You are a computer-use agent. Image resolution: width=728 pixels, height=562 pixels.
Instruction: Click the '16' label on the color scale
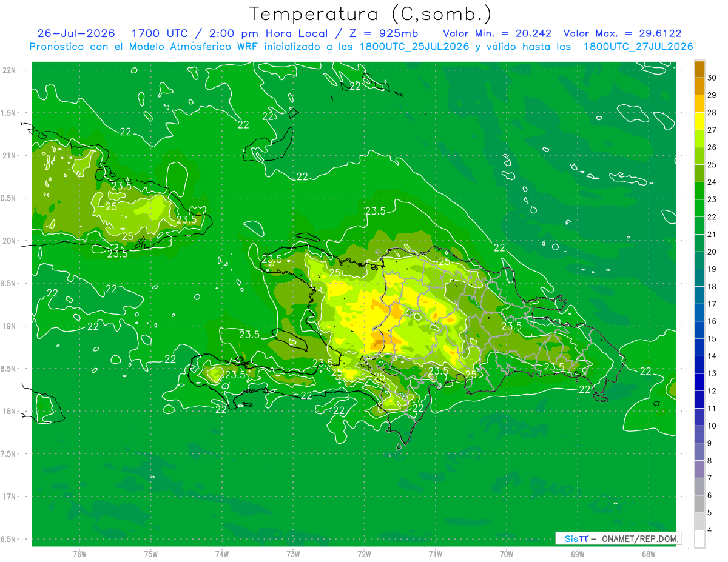(x=712, y=321)
